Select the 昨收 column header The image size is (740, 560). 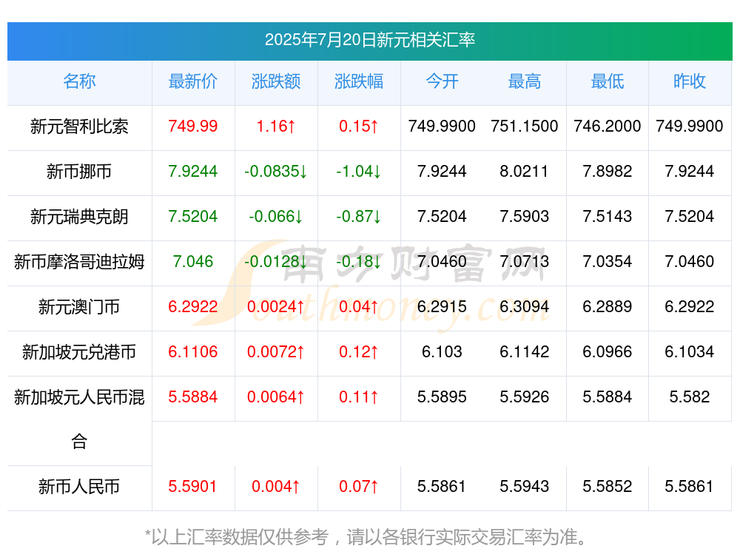(690, 81)
